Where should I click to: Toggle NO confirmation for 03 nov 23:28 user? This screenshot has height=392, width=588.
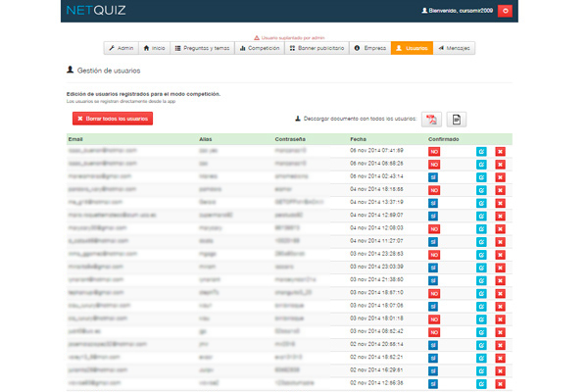tap(434, 255)
